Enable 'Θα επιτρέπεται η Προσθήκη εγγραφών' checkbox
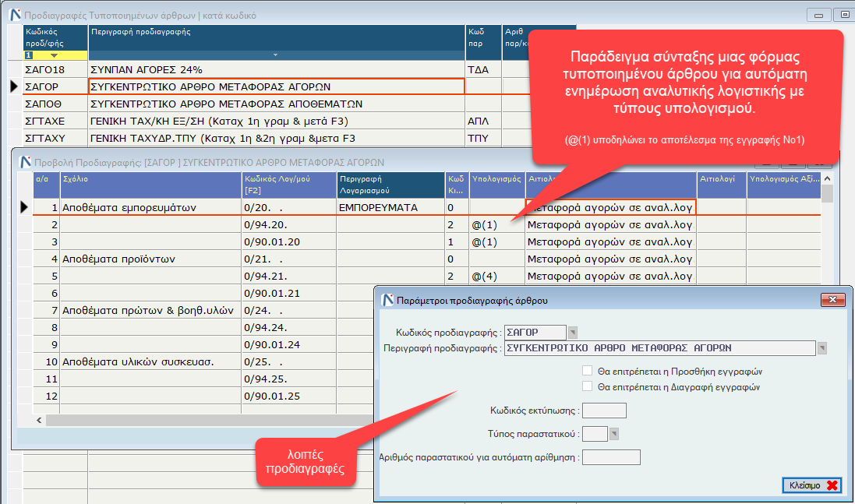855x504 pixels. (587, 371)
